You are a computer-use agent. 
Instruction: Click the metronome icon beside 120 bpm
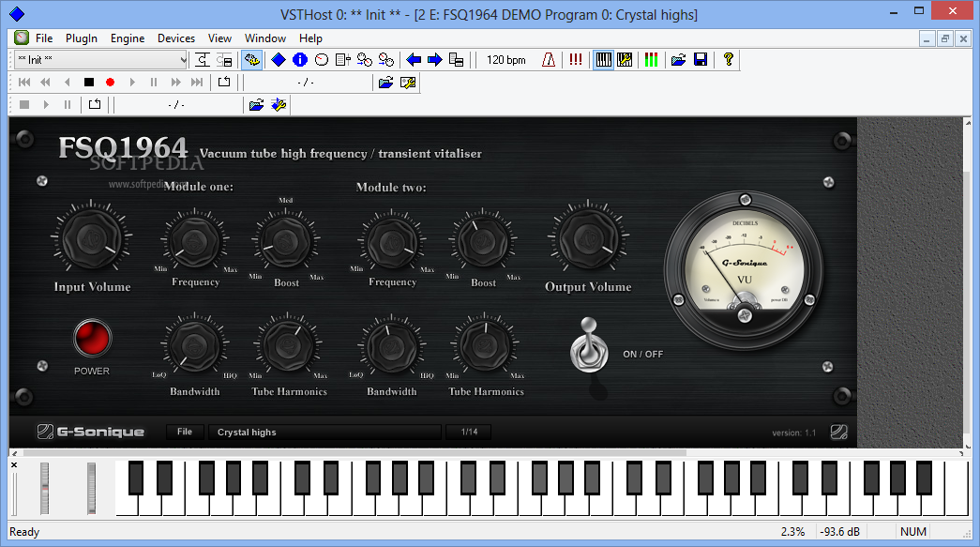tap(548, 60)
